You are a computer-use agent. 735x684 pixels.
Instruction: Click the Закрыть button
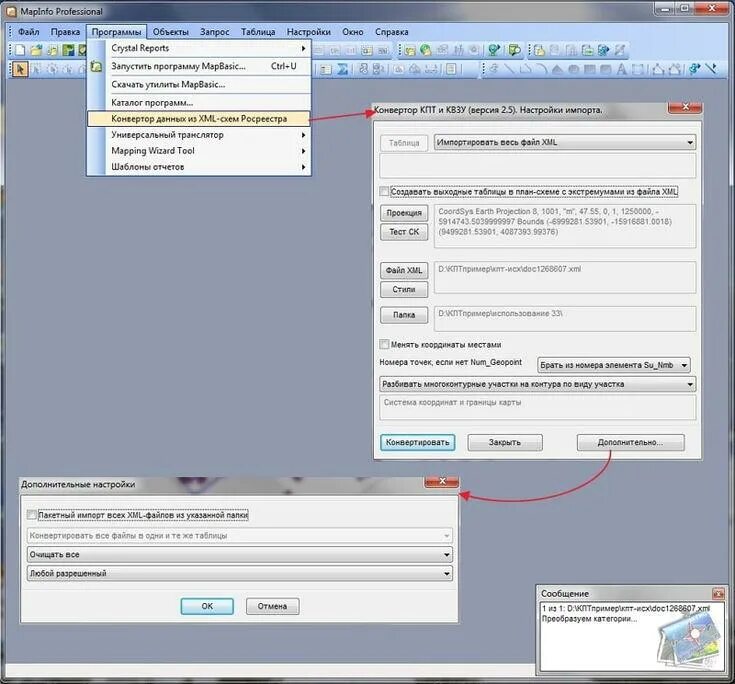505,442
